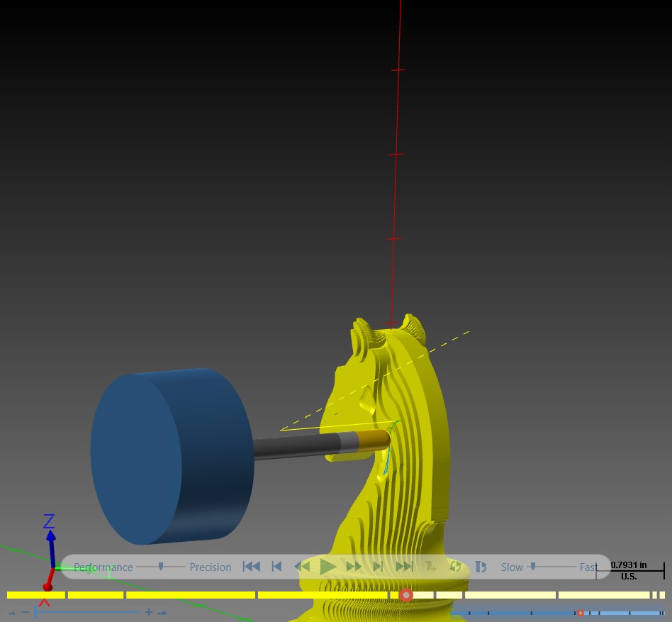Step forward one move

[x=378, y=567]
